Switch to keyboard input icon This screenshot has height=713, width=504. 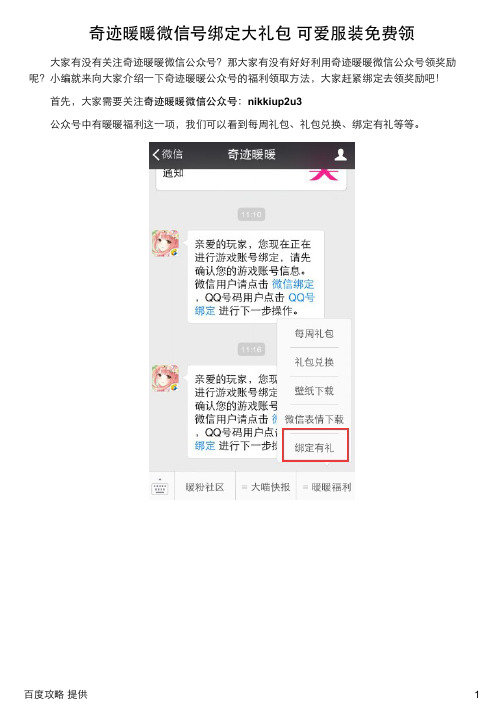pyautogui.click(x=160, y=487)
